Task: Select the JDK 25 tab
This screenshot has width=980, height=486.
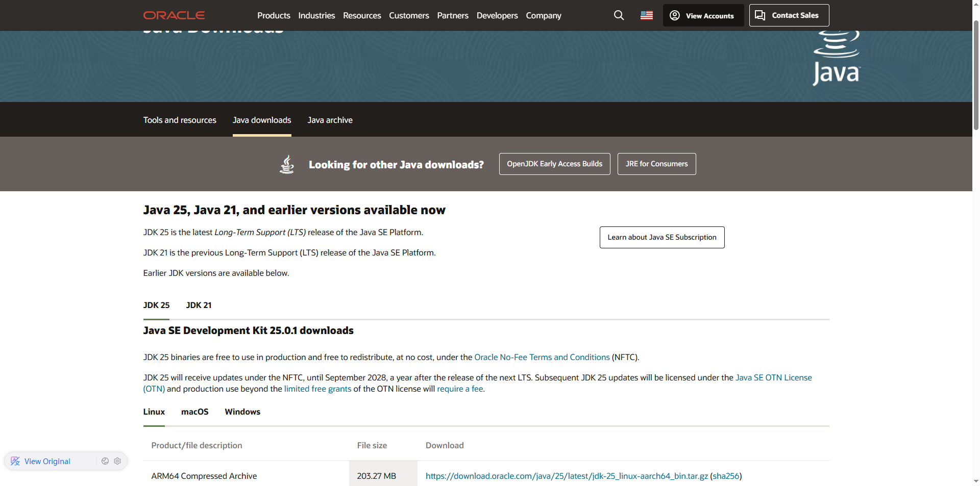Action: point(156,305)
